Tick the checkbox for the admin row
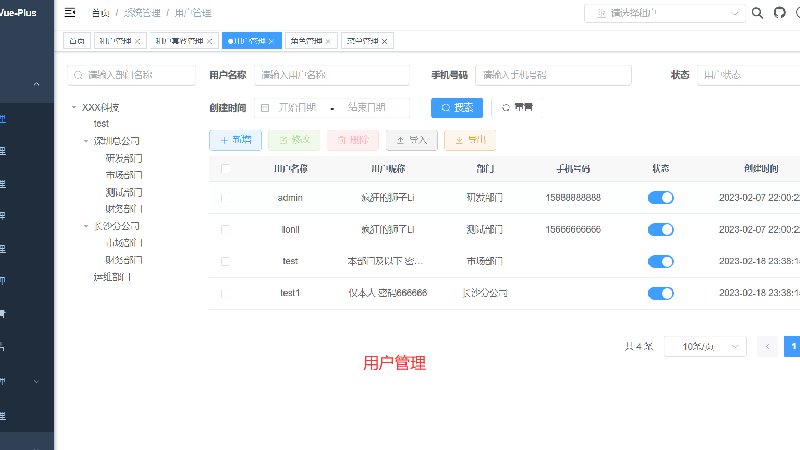The height and width of the screenshot is (450, 800). (x=226, y=198)
